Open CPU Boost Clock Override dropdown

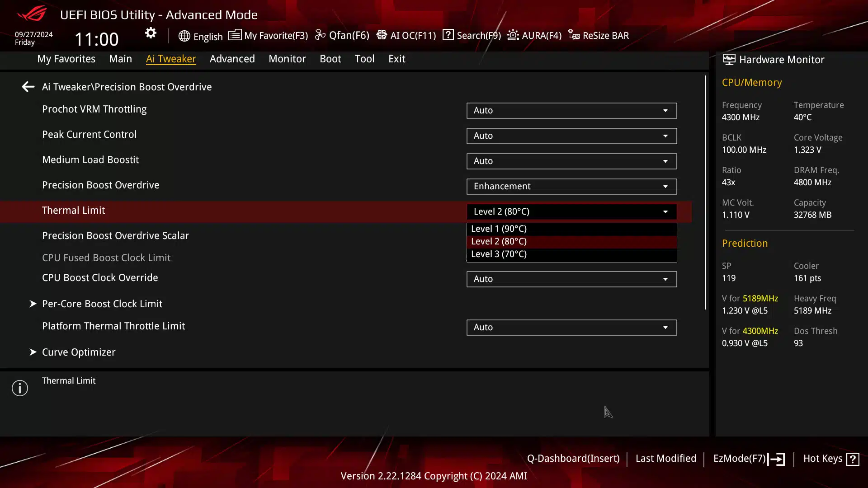coord(571,279)
